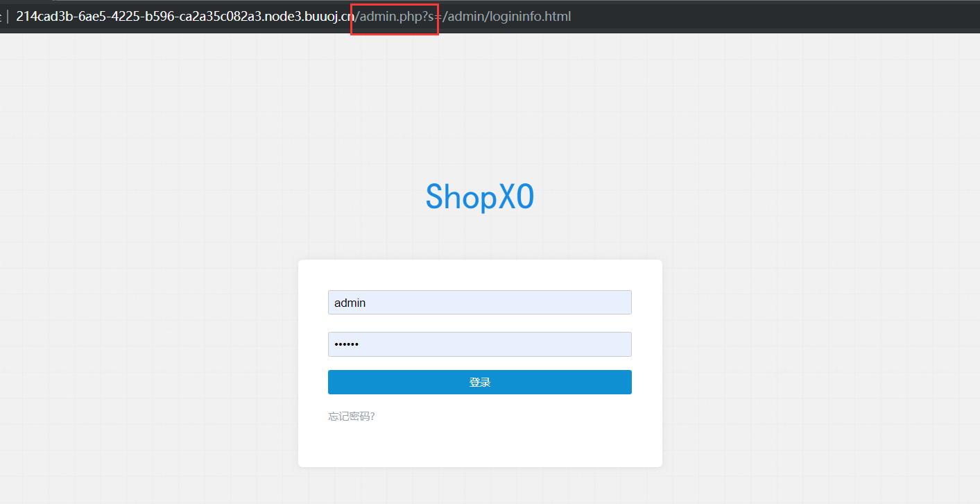Open the 忘记密码? forgot password link

[x=351, y=416]
